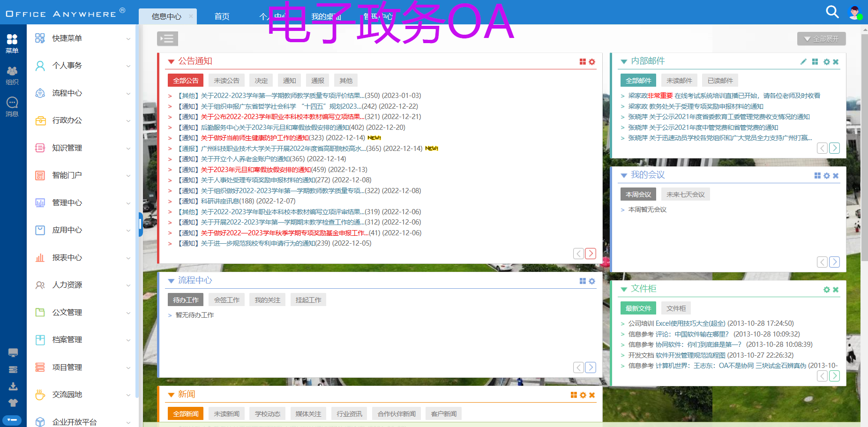Go to next page in 公告通知 list
Viewport: 868px width, 427px height.
click(591, 254)
